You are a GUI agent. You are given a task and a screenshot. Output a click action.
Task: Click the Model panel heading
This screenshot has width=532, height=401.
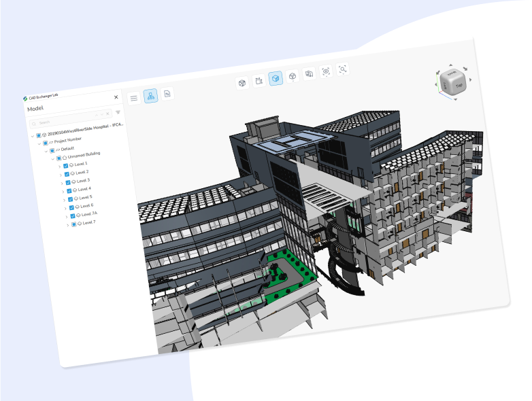point(35,109)
